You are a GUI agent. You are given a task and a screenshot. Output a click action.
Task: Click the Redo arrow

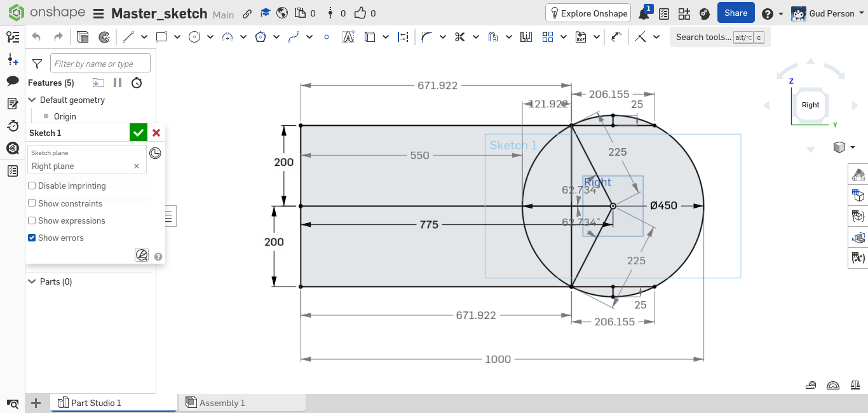click(58, 37)
